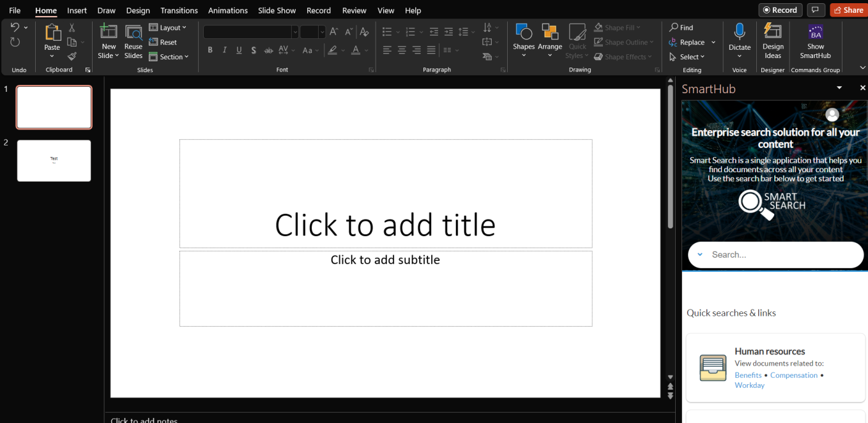Click the Clear All Formatting icon
The width and height of the screenshot is (868, 423).
coord(364,32)
